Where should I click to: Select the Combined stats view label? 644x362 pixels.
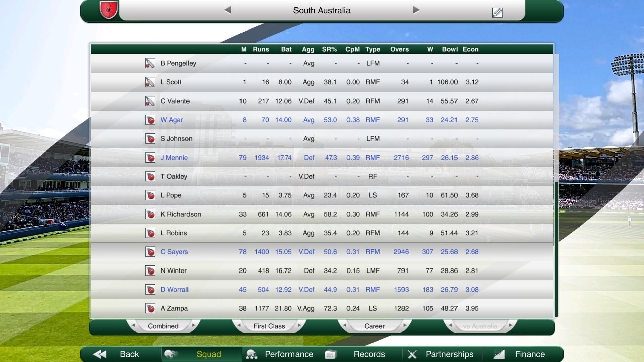coord(163,326)
